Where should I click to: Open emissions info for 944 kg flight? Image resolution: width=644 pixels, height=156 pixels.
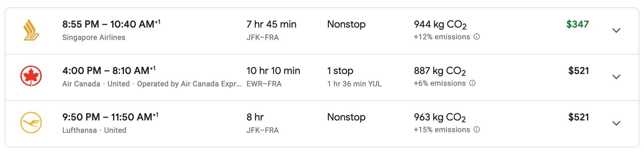coord(477,37)
